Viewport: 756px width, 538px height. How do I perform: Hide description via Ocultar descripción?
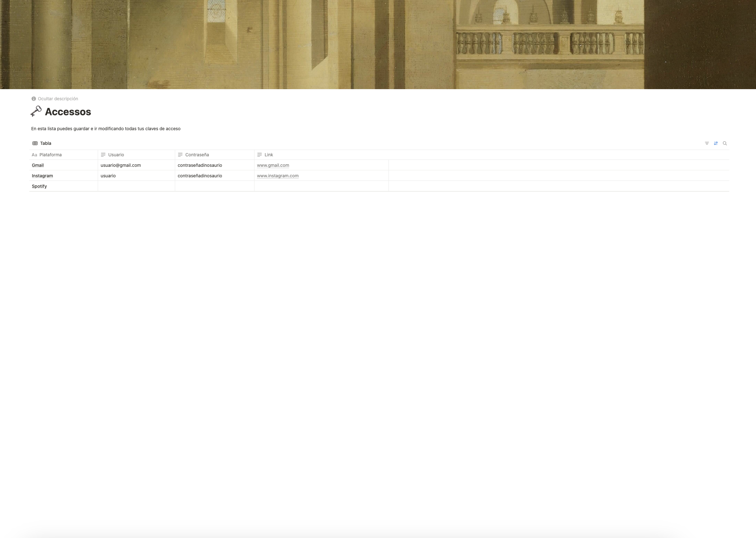[58, 99]
